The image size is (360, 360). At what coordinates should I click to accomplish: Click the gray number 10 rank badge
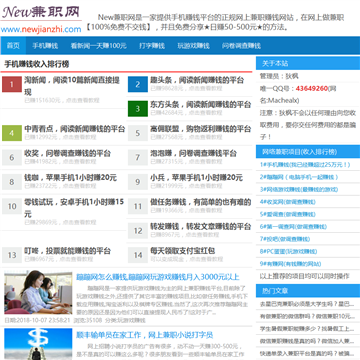(12, 206)
